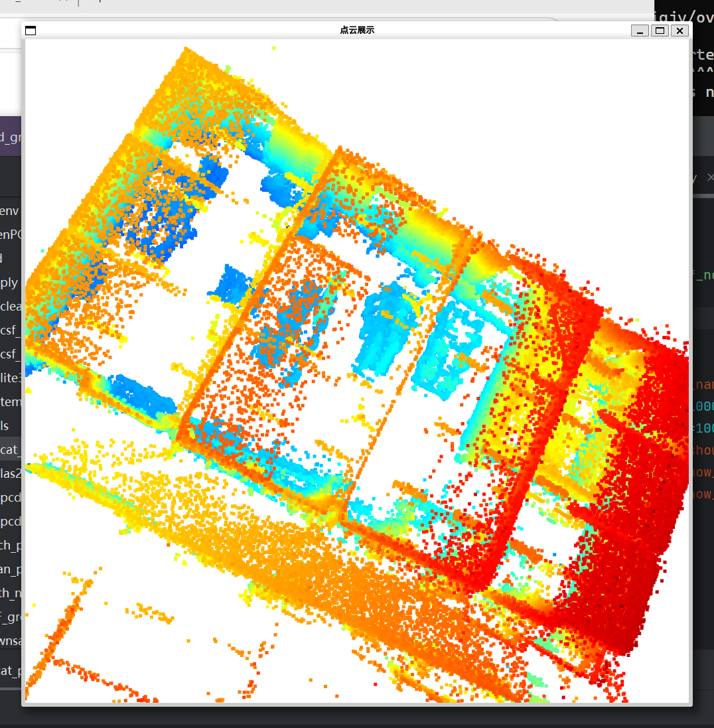The image size is (714, 728).
Task: Select the tem entry in the list
Action: click(9, 401)
